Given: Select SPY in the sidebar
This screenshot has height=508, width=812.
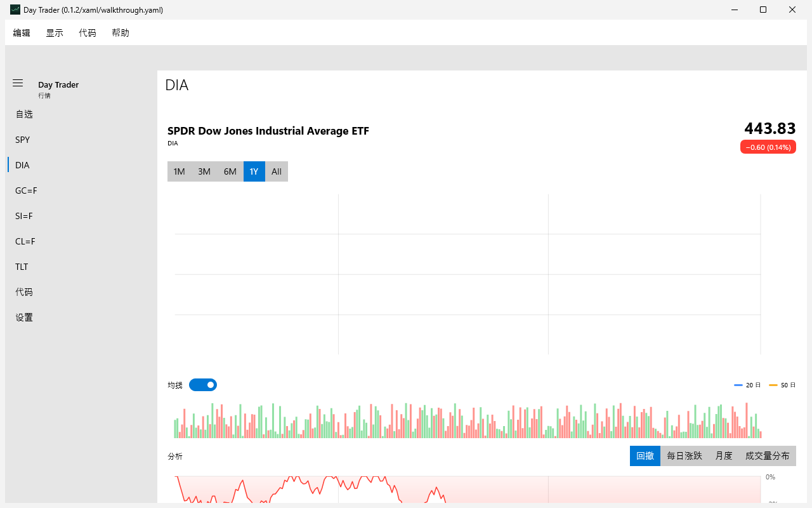Looking at the screenshot, I should (x=81, y=140).
